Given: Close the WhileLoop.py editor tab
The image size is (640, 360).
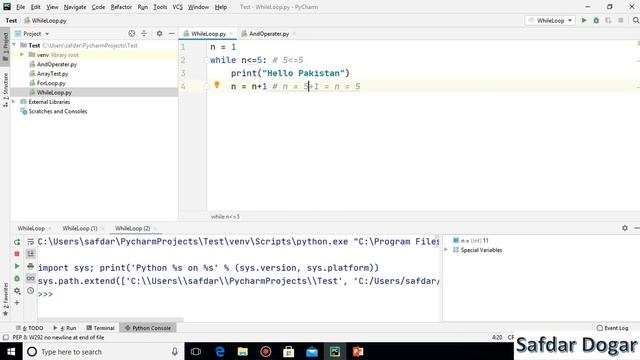Looking at the screenshot, I should click(x=231, y=33).
